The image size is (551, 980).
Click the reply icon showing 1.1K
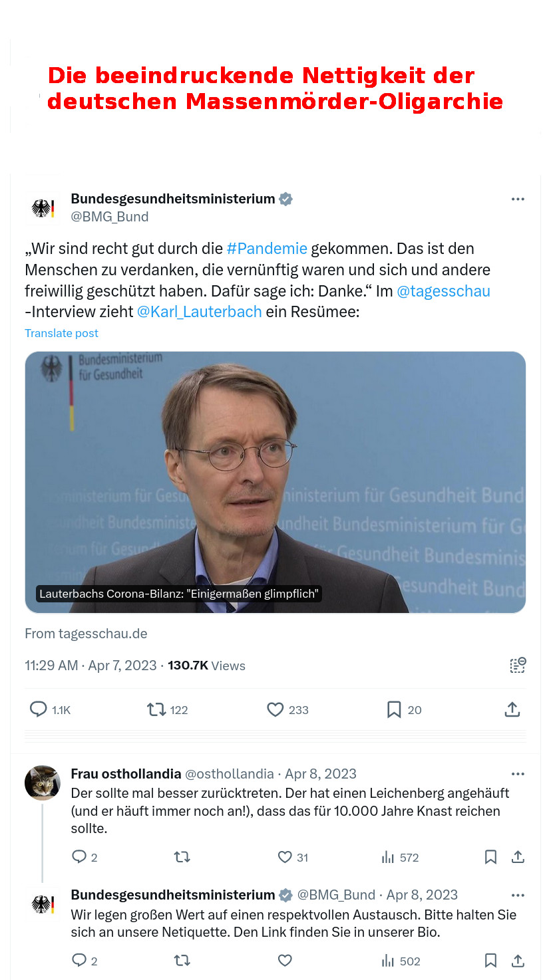pyautogui.click(x=39, y=709)
